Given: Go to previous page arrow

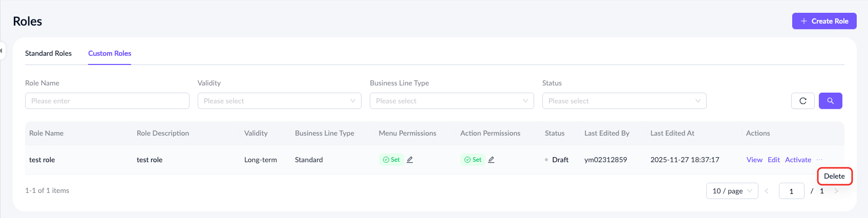Looking at the screenshot, I should (x=767, y=191).
